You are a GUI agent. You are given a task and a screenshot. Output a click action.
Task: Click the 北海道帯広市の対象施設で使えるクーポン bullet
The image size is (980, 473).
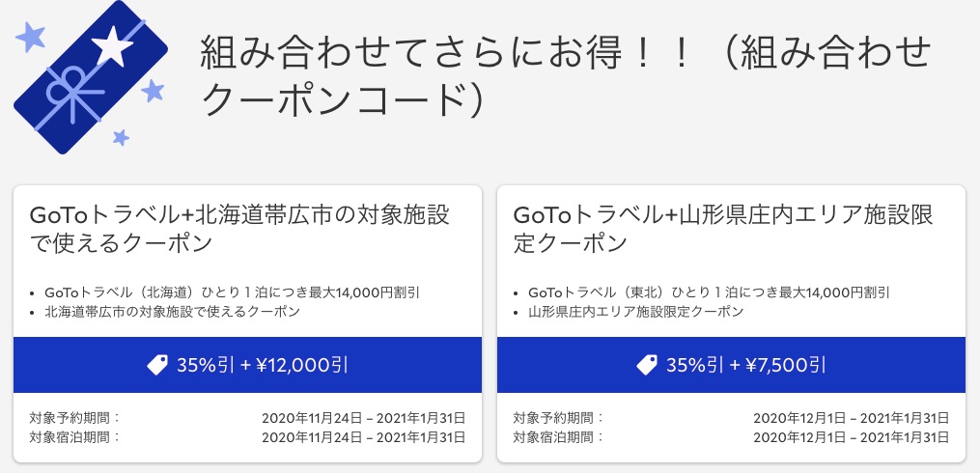click(172, 311)
